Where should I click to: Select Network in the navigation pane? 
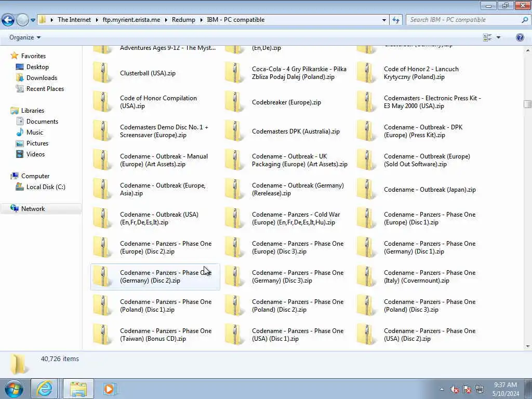(33, 209)
